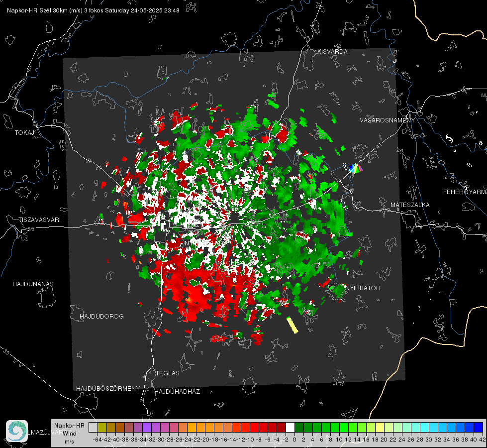The height and width of the screenshot is (448, 487).
Task: Click the Napkor-HR legend heading
Action: (x=69, y=426)
